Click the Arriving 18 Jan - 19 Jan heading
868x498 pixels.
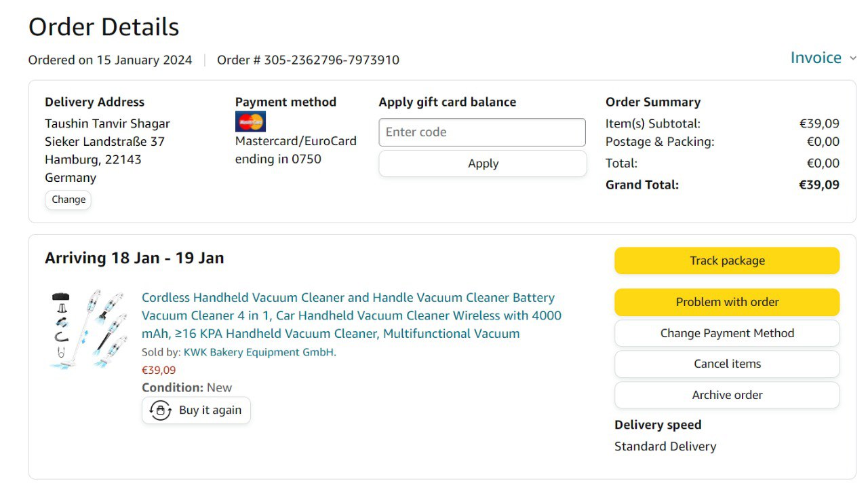pyautogui.click(x=134, y=258)
